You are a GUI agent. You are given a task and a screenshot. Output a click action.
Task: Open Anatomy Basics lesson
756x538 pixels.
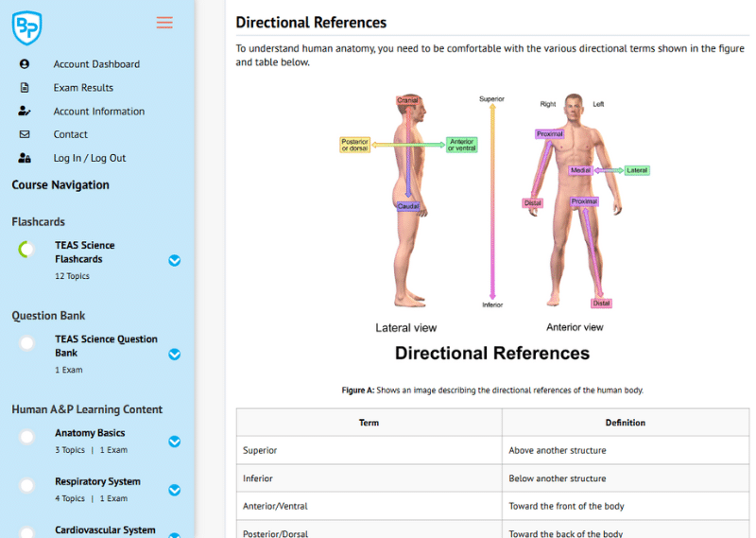point(90,433)
